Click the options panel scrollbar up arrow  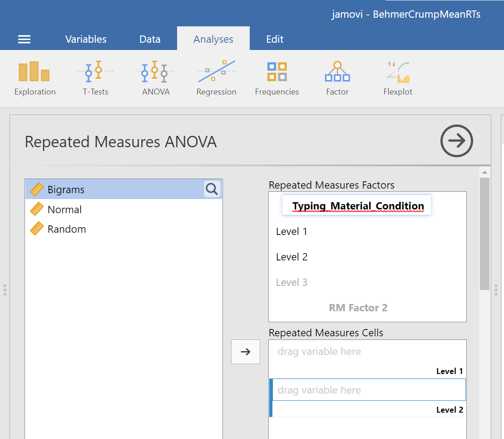[x=484, y=172]
